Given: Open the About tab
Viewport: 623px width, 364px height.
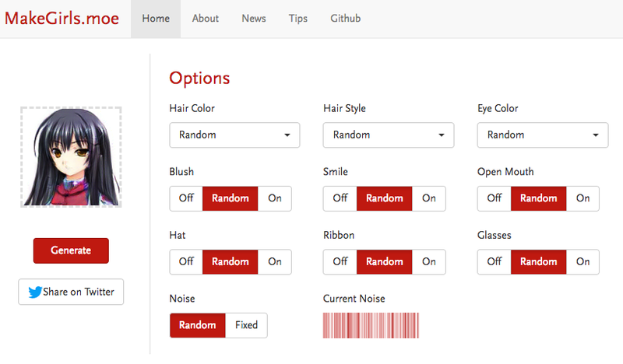Looking at the screenshot, I should 206,19.
